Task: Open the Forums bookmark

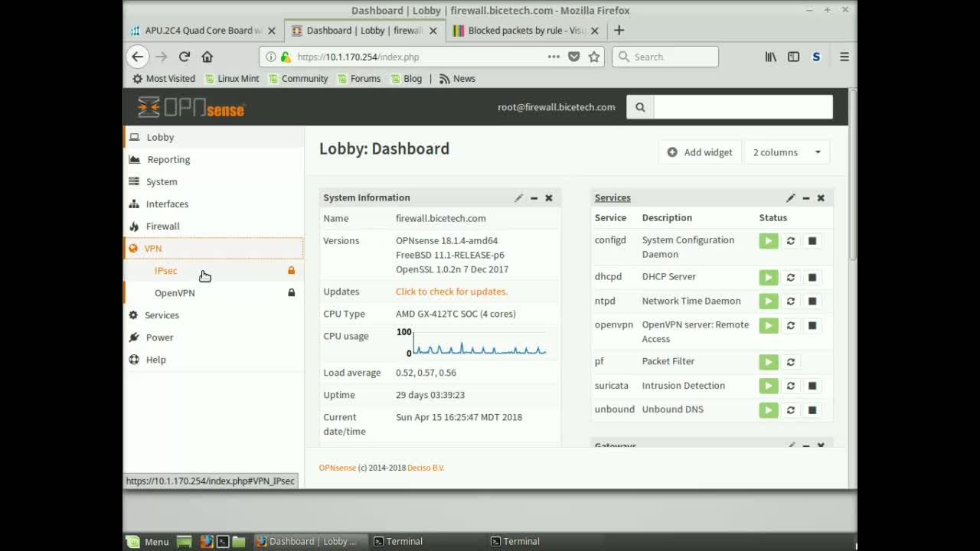Action: 359,79
